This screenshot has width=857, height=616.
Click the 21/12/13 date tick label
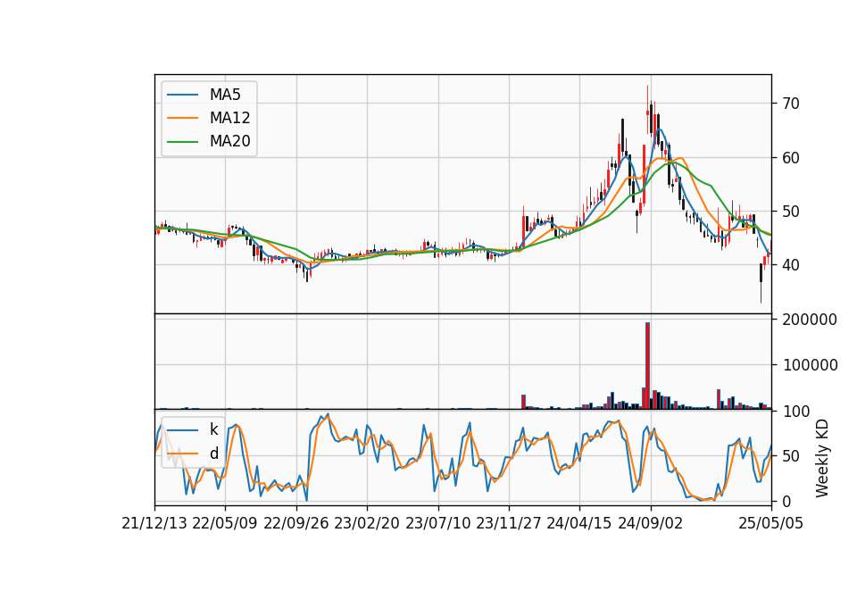coord(154,523)
